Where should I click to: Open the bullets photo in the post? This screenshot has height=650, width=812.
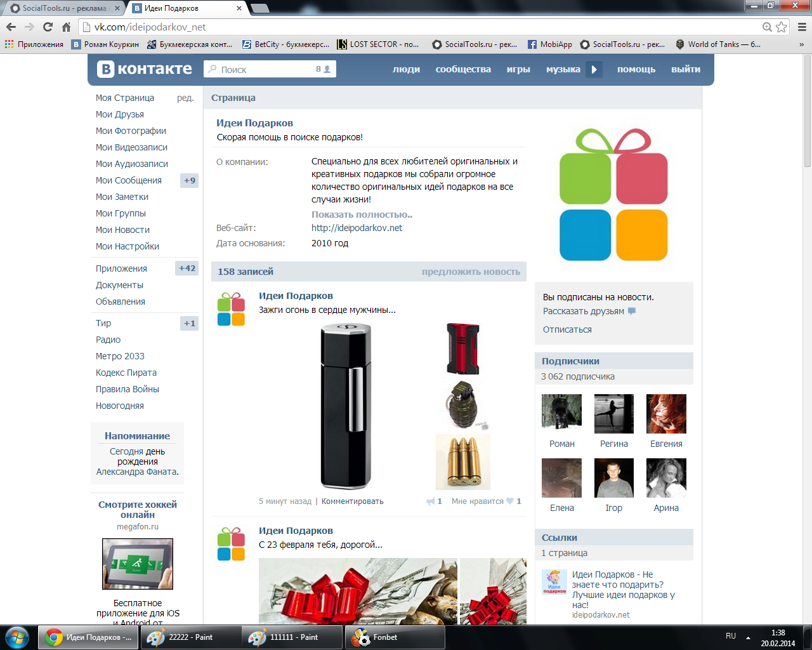click(463, 461)
